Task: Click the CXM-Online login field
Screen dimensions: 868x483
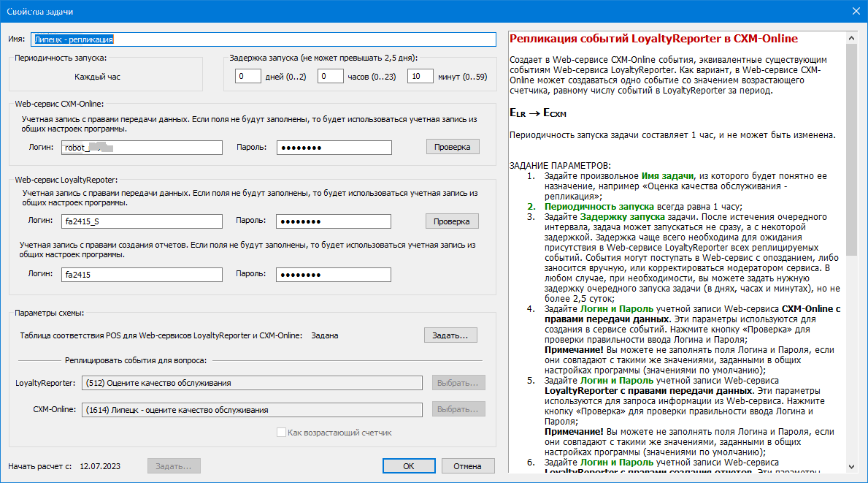Action: [x=142, y=148]
